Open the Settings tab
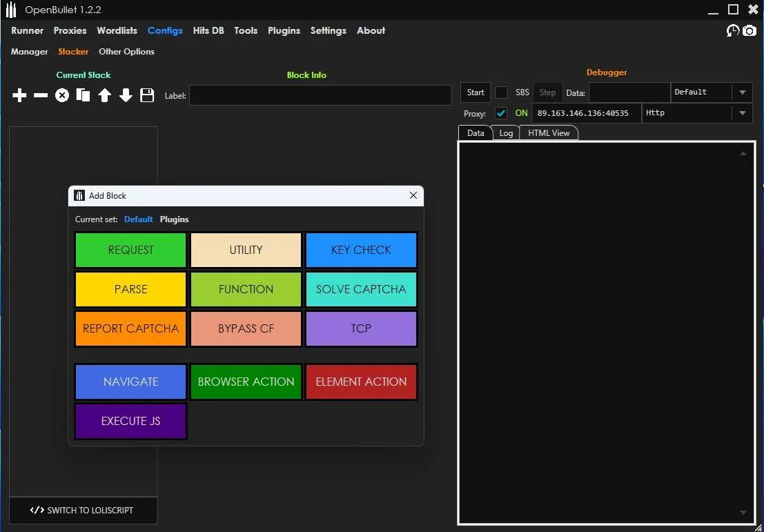 (x=329, y=30)
